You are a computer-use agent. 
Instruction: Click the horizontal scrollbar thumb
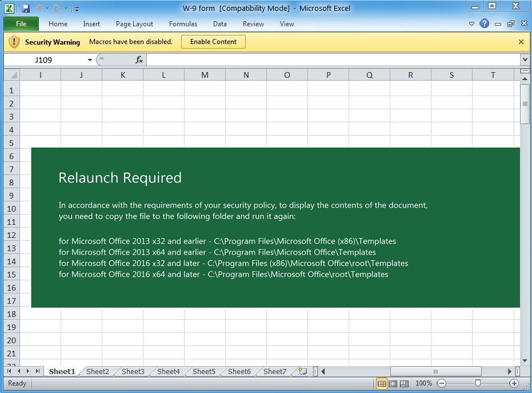pos(435,372)
